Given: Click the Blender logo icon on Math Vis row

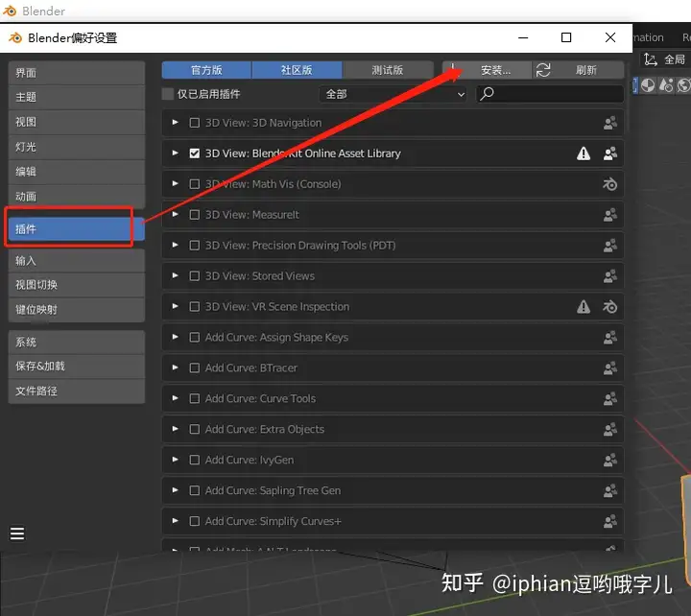Looking at the screenshot, I should click(x=610, y=184).
